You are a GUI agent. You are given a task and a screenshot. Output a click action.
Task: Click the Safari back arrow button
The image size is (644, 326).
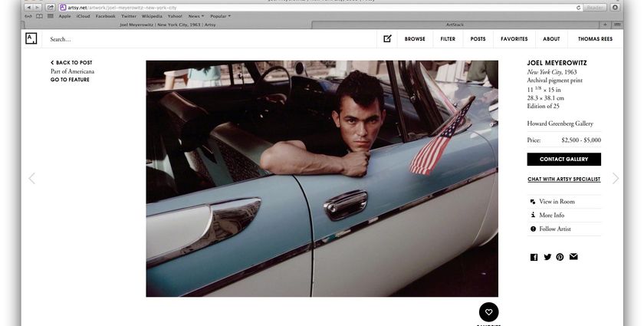(29, 8)
